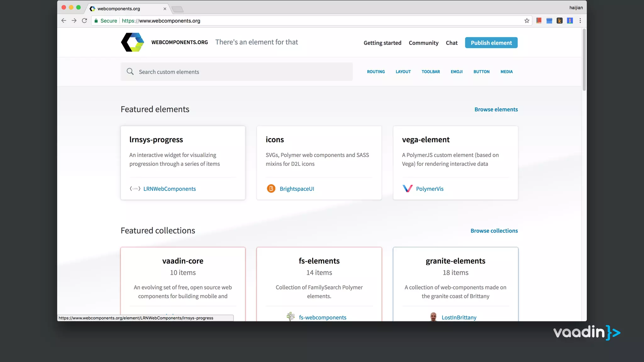Click the webcomponents.org hexagon logo
This screenshot has width=644, height=362.
132,42
